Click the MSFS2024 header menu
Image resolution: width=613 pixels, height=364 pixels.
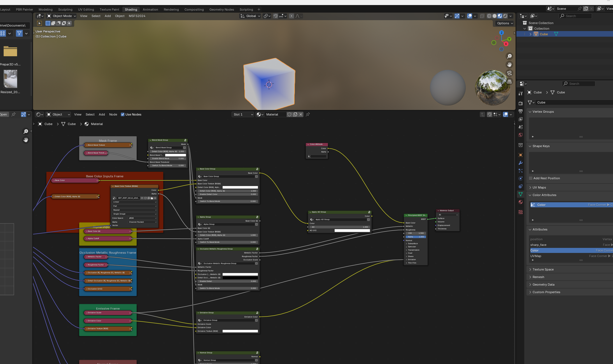coord(137,16)
